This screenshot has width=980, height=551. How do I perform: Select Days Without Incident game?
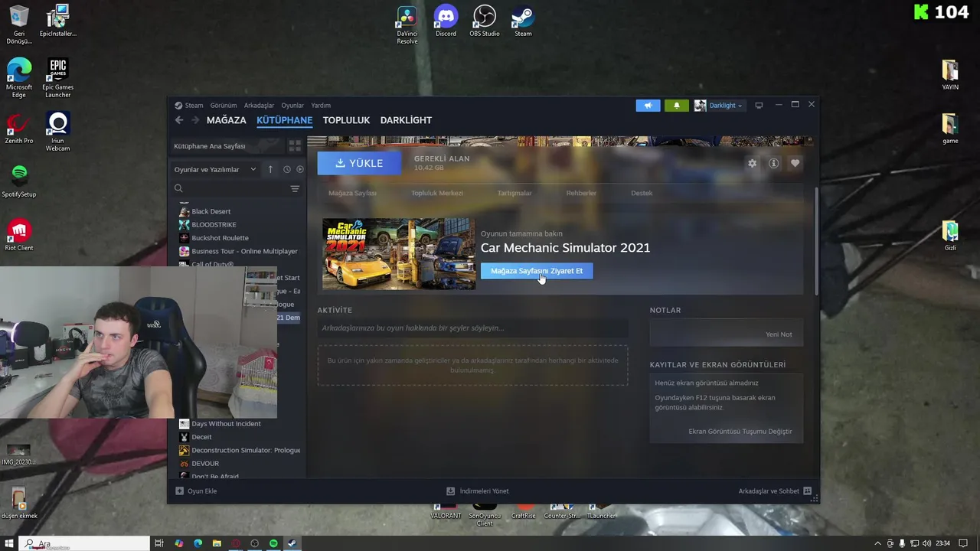[226, 424]
